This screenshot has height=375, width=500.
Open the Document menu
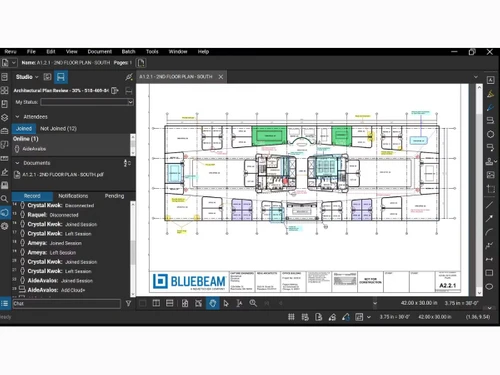[100, 52]
